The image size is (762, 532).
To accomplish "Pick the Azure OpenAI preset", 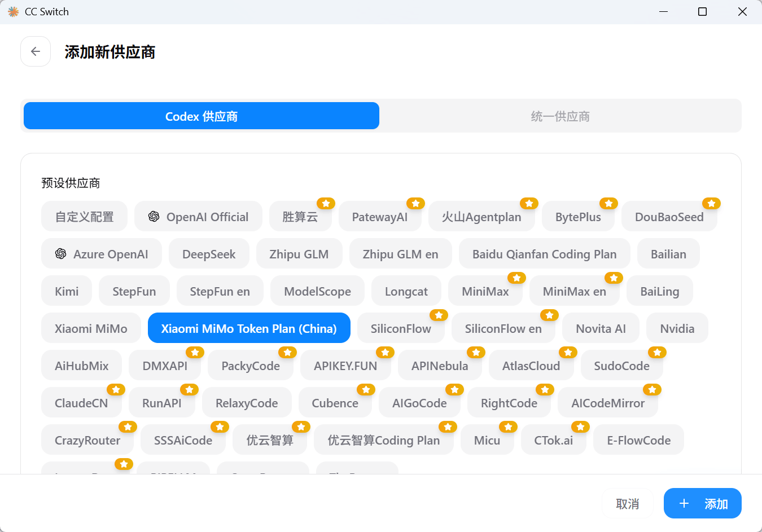I will (x=102, y=254).
